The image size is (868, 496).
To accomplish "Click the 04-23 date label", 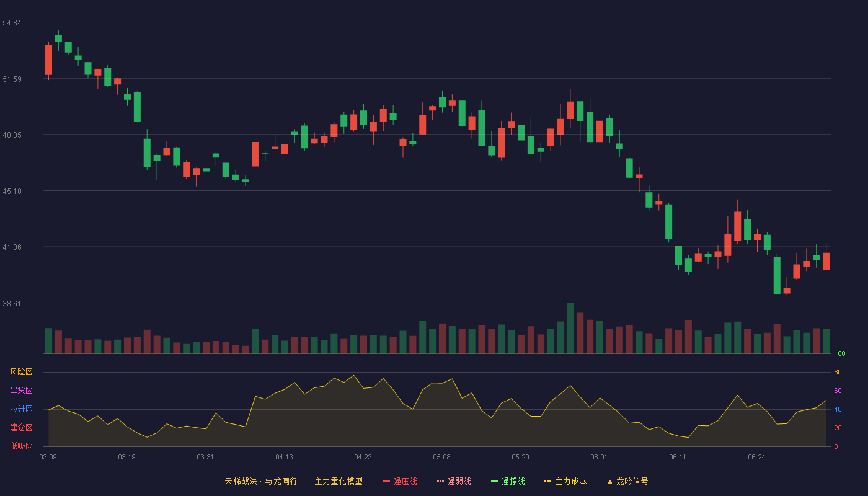I will (x=363, y=457).
